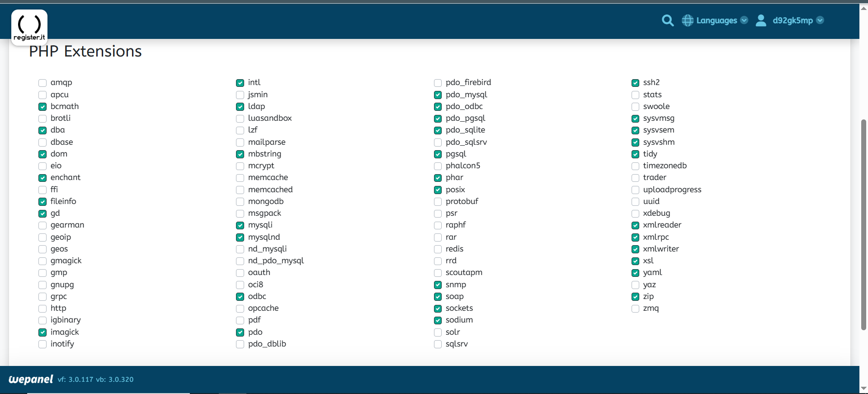Check the gmagick extension
This screenshot has width=868, height=394.
click(42, 261)
